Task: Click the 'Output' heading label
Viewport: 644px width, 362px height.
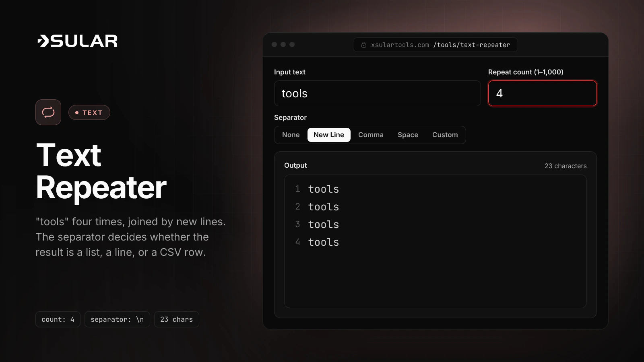Action: tap(295, 165)
